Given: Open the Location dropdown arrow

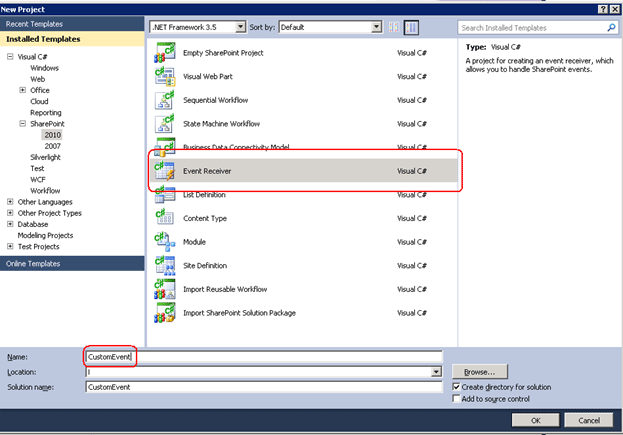Looking at the screenshot, I should click(x=436, y=372).
